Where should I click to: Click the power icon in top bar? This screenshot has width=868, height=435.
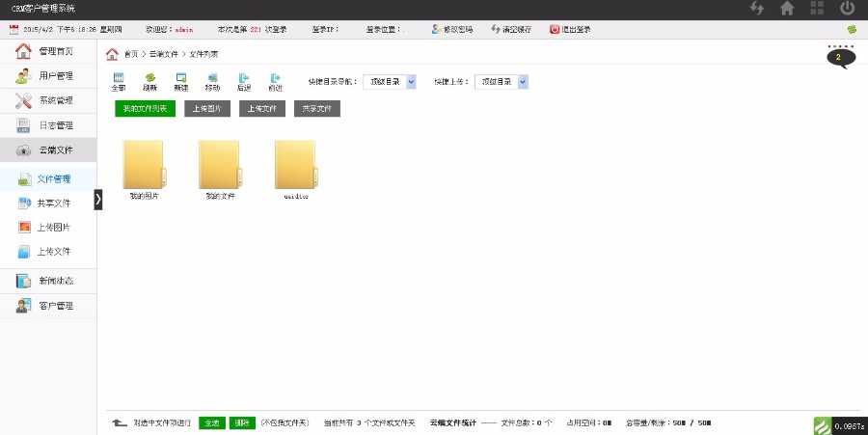pos(848,9)
